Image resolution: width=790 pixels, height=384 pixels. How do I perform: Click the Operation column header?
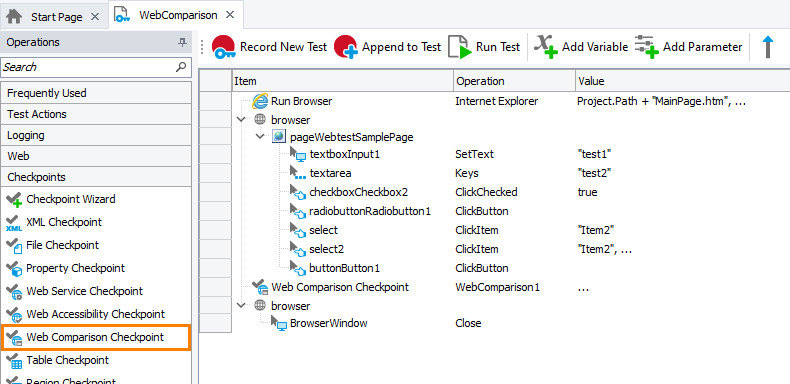point(514,81)
